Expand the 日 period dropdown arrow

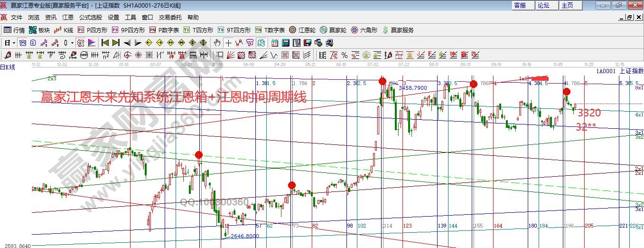coord(14,43)
